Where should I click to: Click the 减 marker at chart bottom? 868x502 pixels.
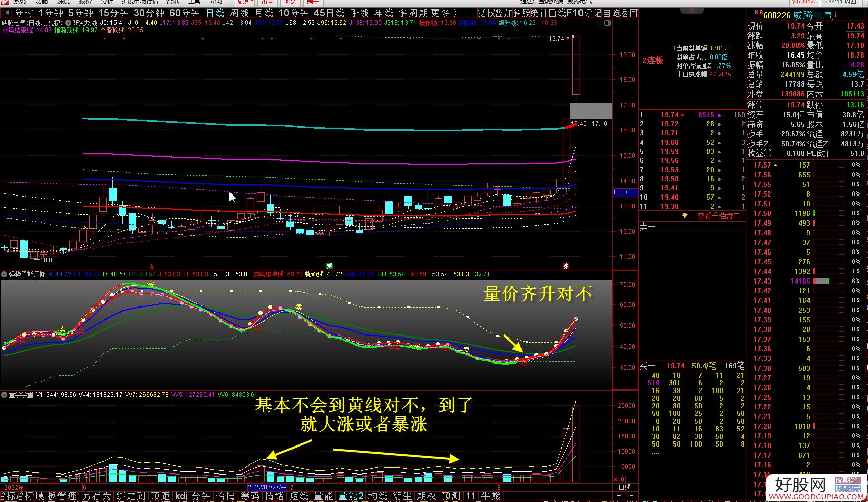[x=329, y=266]
